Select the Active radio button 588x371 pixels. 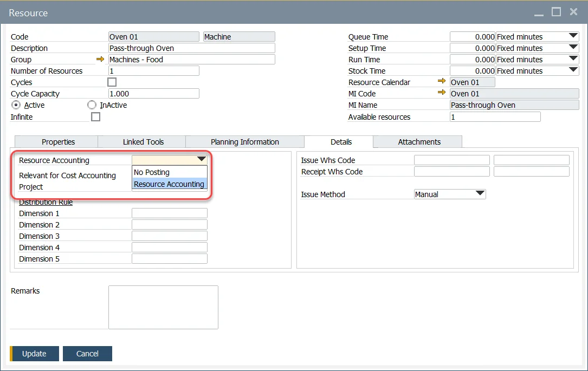16,105
